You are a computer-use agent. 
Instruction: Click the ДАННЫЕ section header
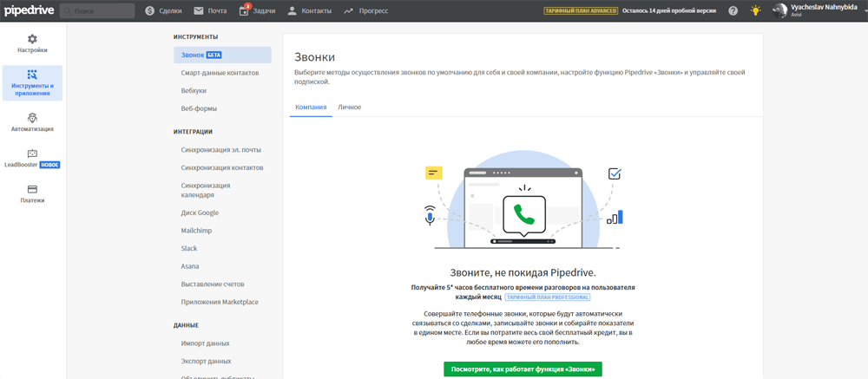coord(186,325)
